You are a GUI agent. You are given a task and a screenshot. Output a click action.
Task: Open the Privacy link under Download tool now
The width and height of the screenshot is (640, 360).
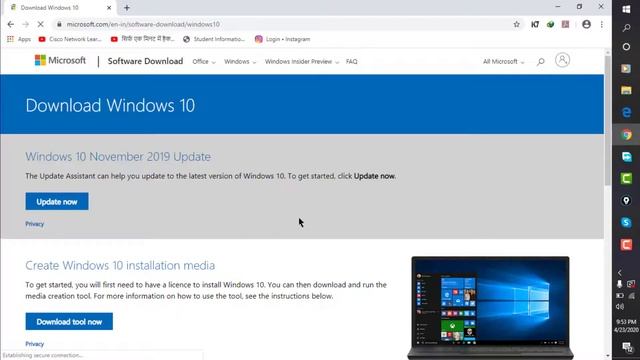pyautogui.click(x=35, y=344)
